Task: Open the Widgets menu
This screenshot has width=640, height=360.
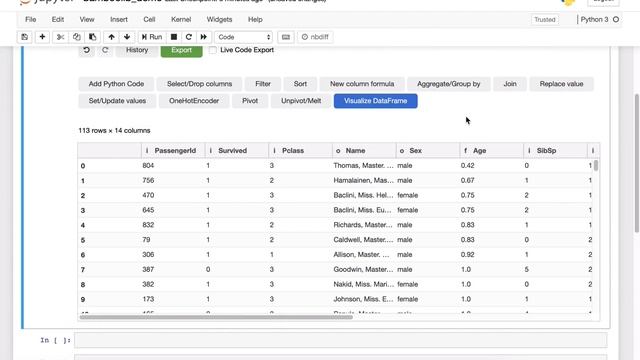Action: tap(219, 20)
